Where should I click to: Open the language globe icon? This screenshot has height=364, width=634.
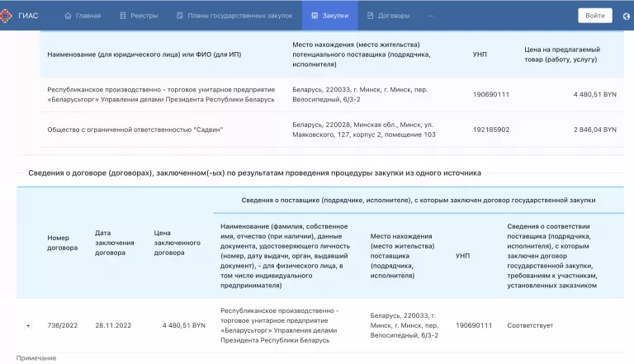pos(626,16)
